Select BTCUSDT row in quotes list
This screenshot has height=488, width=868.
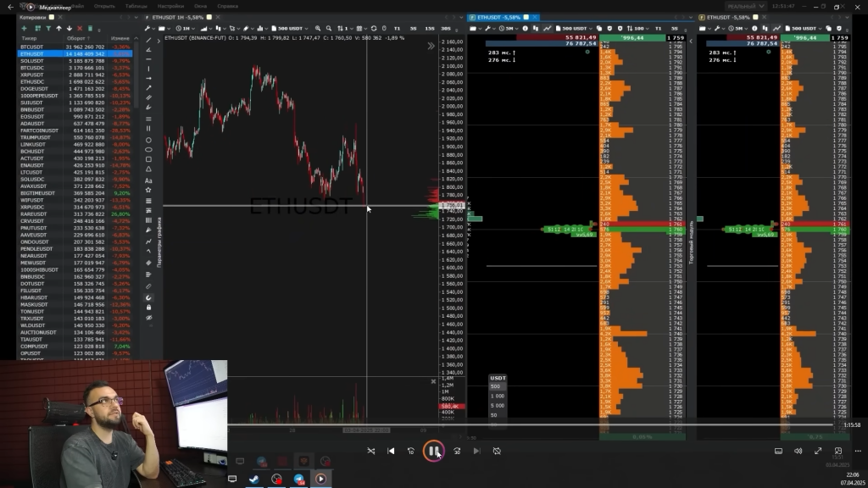[75, 47]
